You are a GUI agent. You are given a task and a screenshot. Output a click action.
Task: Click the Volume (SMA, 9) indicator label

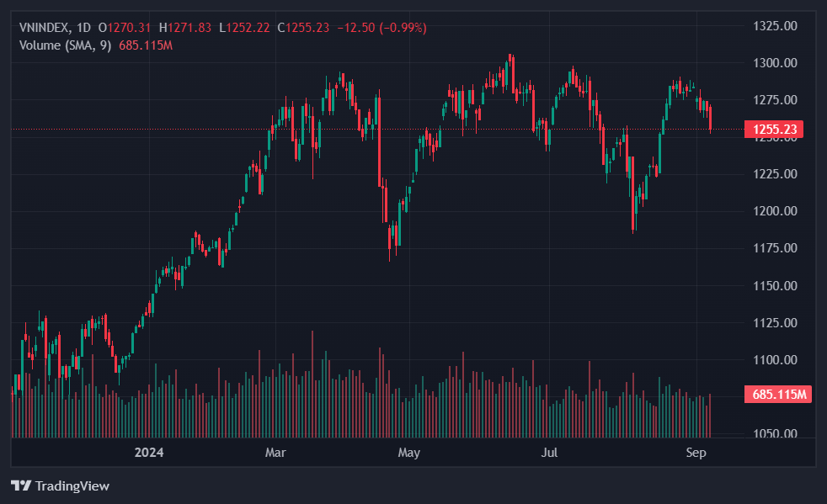(66, 45)
